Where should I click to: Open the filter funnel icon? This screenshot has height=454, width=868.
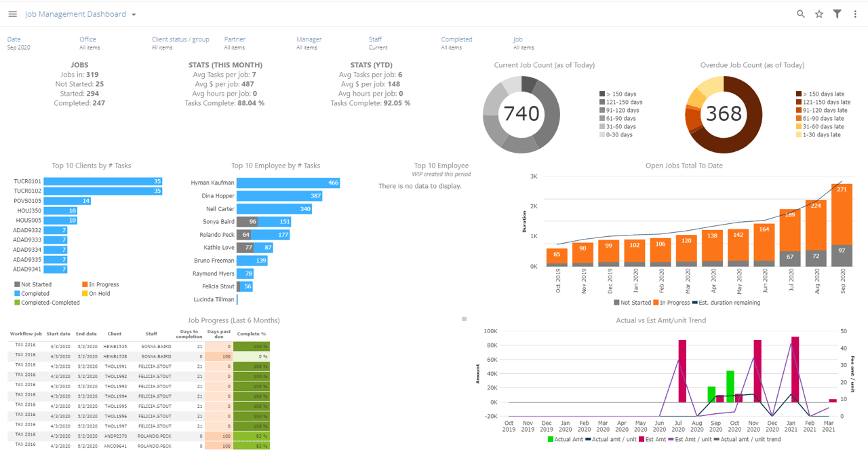click(837, 14)
